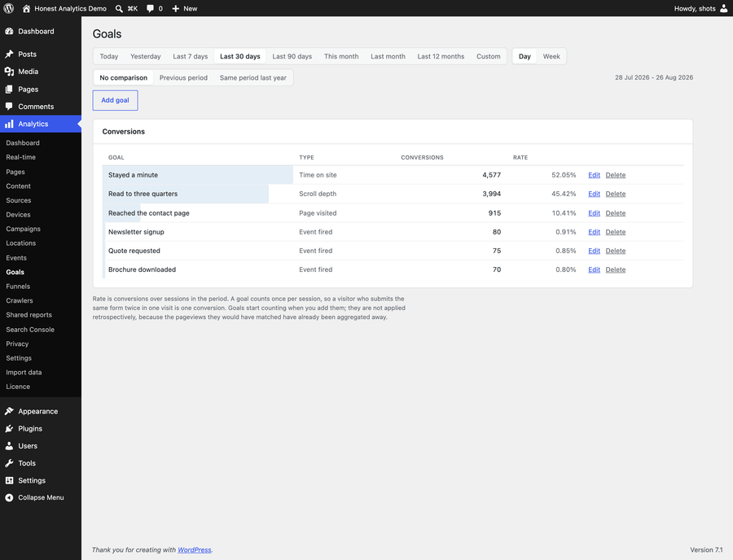Viewport: 733px width, 560px height.
Task: Set granularity to Day
Action: 525,56
